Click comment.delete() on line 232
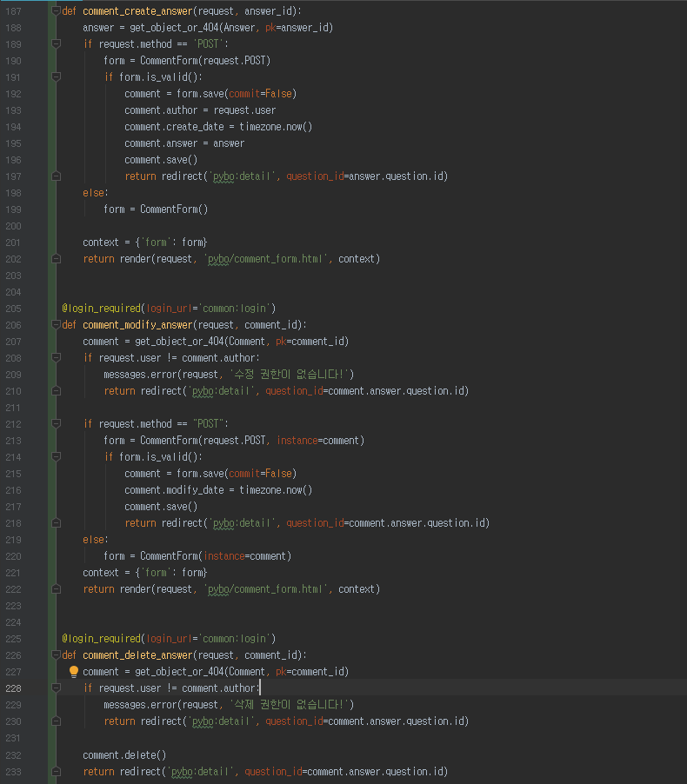 point(124,755)
